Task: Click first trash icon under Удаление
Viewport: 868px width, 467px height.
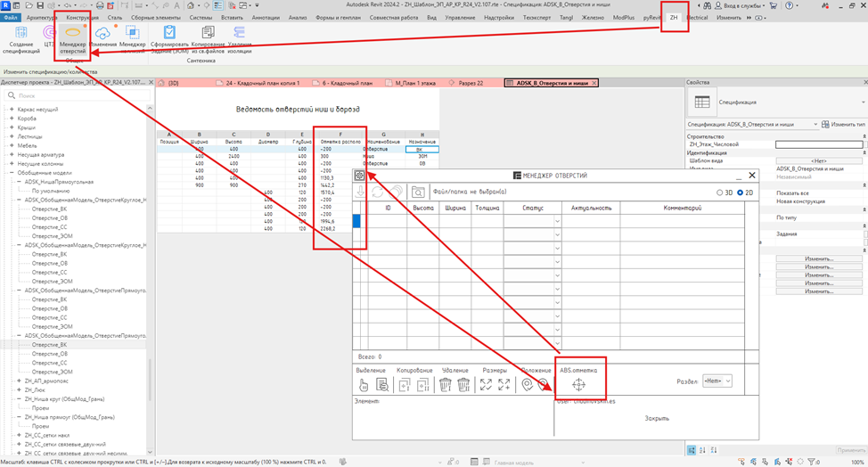Action: pyautogui.click(x=445, y=384)
